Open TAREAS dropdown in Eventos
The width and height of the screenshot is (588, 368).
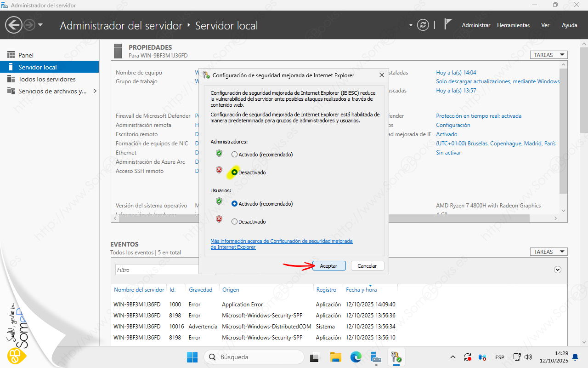[x=548, y=252]
